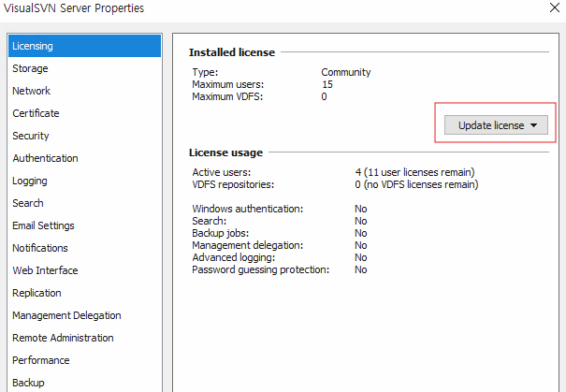Screen dimensions: 566x392
Task: Click the VisualSVN Server Properties title
Action: click(74, 7)
